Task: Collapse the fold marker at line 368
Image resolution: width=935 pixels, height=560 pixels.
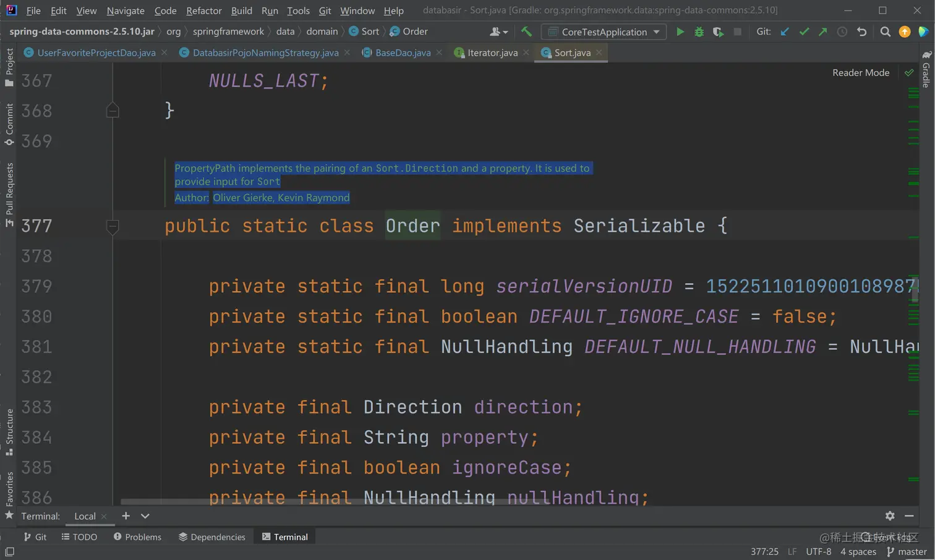Action: (113, 111)
